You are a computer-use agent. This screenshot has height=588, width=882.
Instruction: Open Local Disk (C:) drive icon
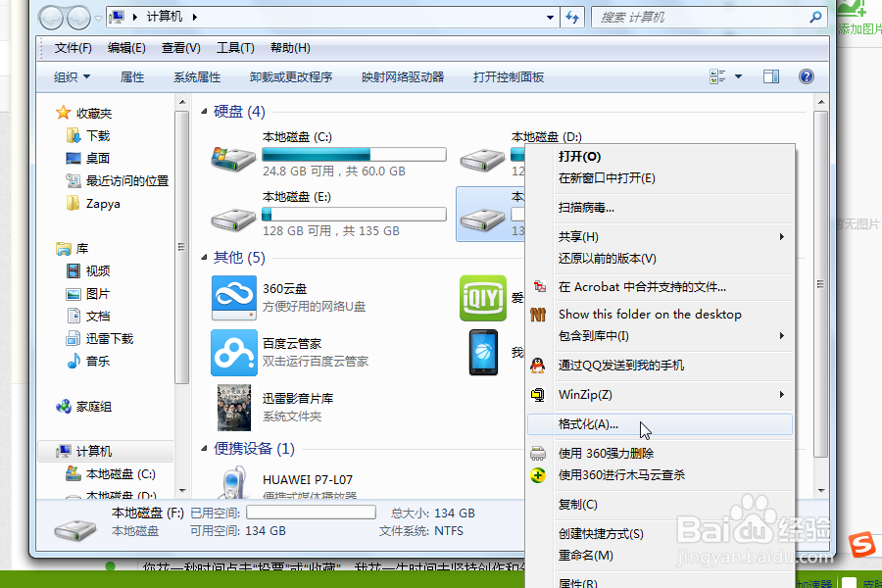coord(233,159)
